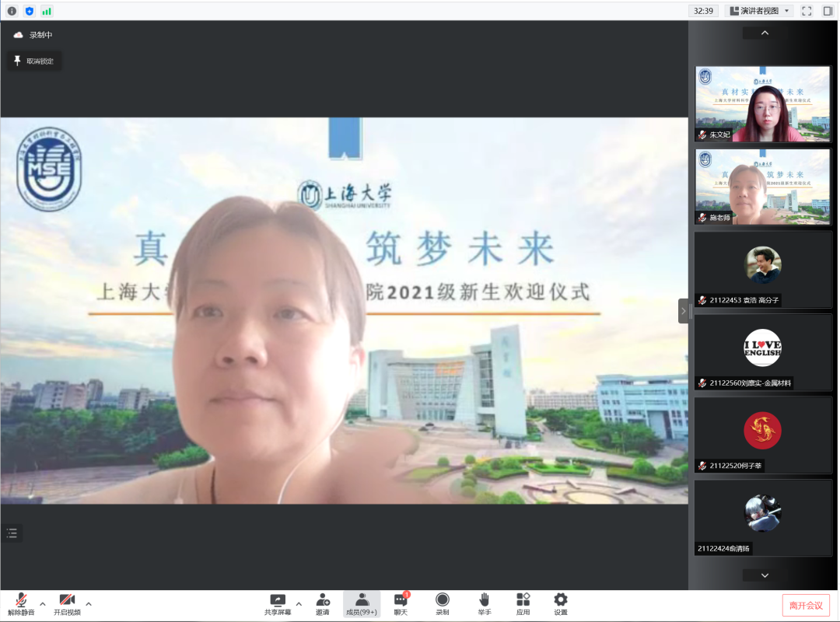
Task: Raise hand with 举手 icon
Action: pos(484,604)
